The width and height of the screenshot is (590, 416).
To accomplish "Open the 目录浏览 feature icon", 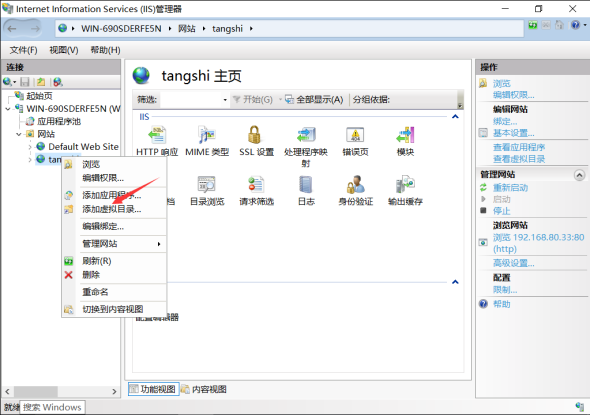I will click(x=207, y=191).
